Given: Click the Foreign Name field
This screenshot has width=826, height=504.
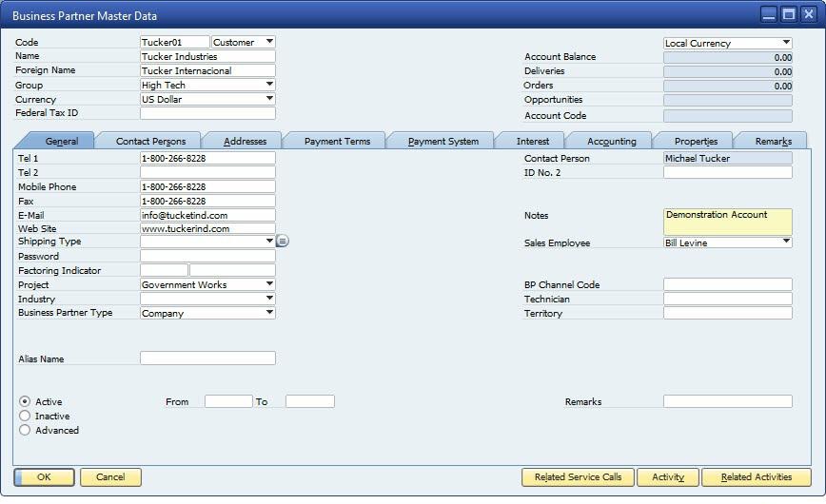Looking at the screenshot, I should [x=207, y=70].
